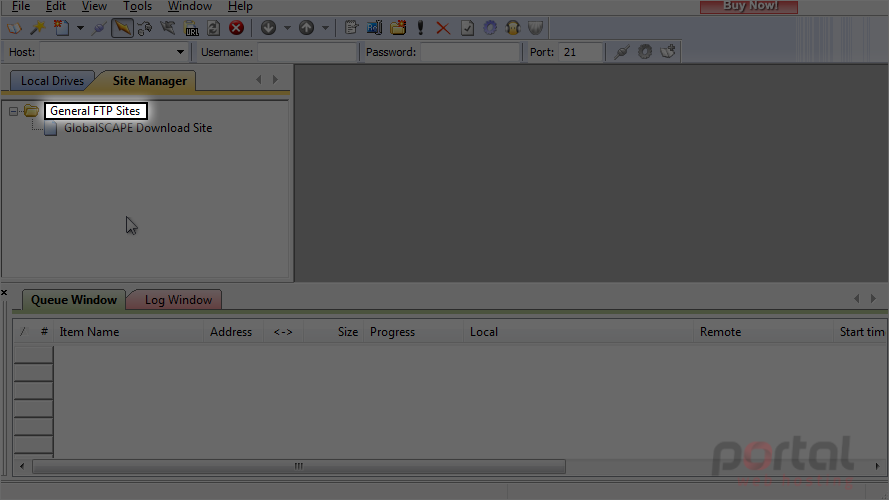Click the Reconnect icon
This screenshot has height=500, width=889.
pyautogui.click(x=167, y=28)
